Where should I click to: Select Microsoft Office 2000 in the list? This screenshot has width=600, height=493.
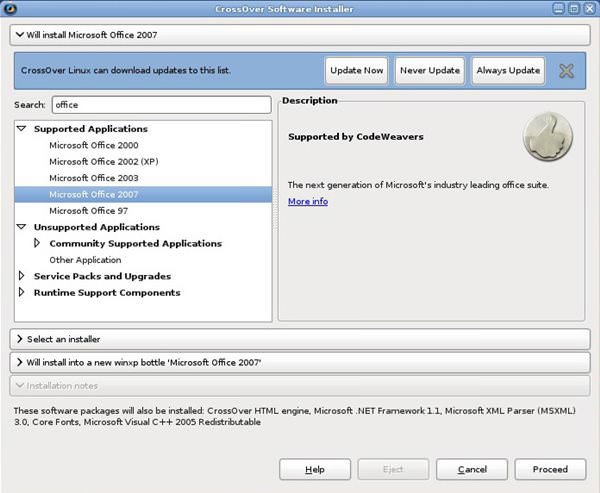tap(143, 145)
